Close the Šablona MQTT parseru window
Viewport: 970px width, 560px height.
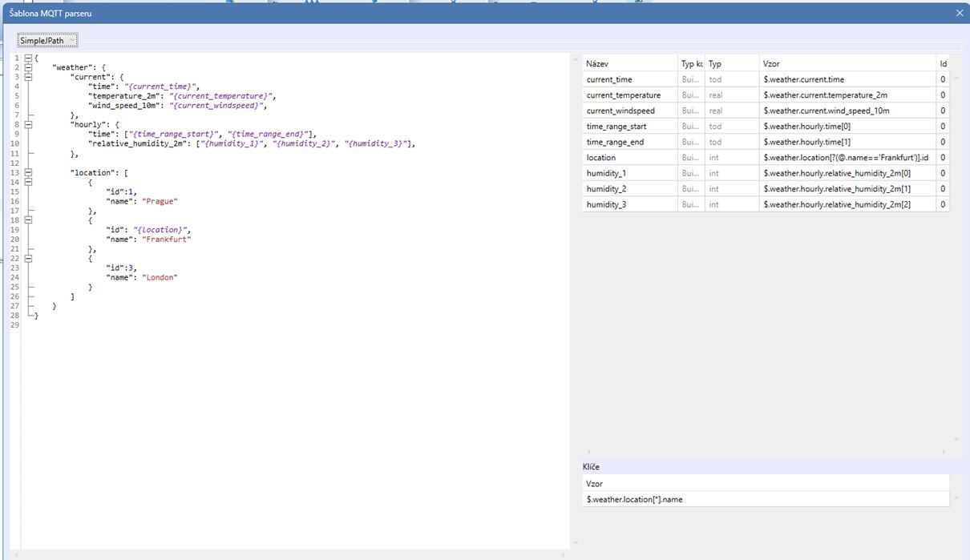point(959,13)
